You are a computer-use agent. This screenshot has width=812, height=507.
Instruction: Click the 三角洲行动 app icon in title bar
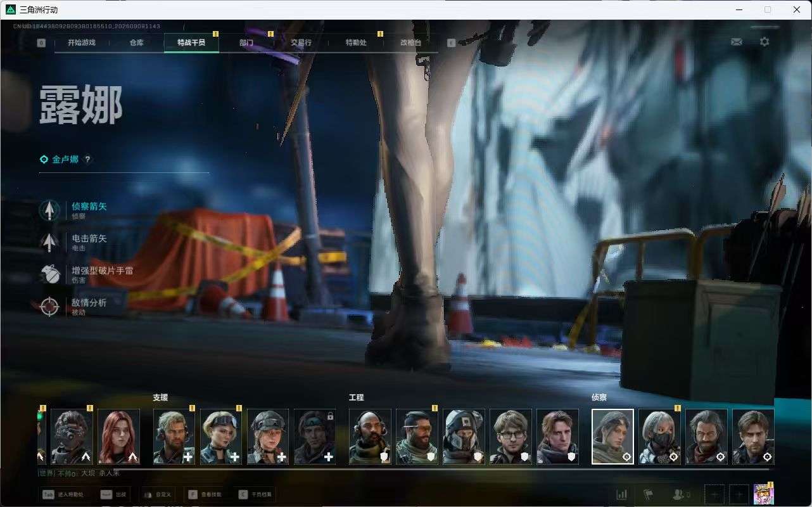point(10,10)
